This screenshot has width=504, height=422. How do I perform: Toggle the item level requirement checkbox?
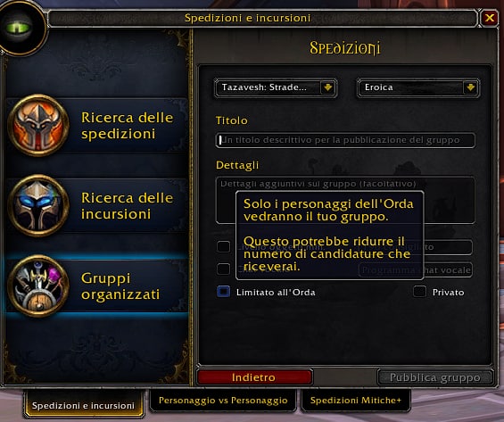[x=223, y=246]
